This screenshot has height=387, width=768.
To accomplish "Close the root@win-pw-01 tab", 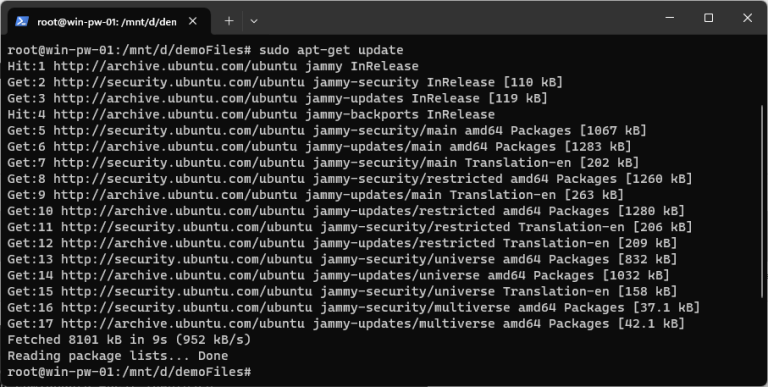I will pyautogui.click(x=193, y=21).
